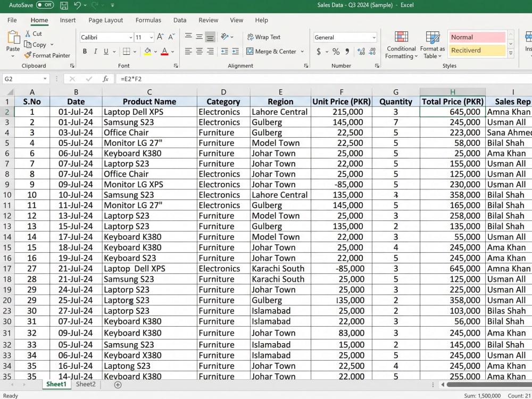Add a new sheet with plus icon
Viewport: 532px width, 399px height.
pos(118,385)
